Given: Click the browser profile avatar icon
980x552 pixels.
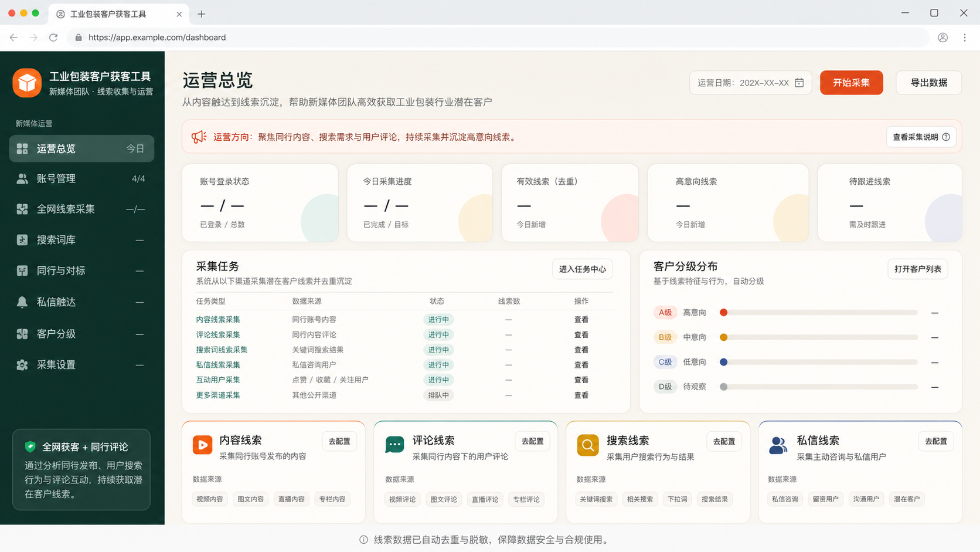Looking at the screenshot, I should click(942, 38).
